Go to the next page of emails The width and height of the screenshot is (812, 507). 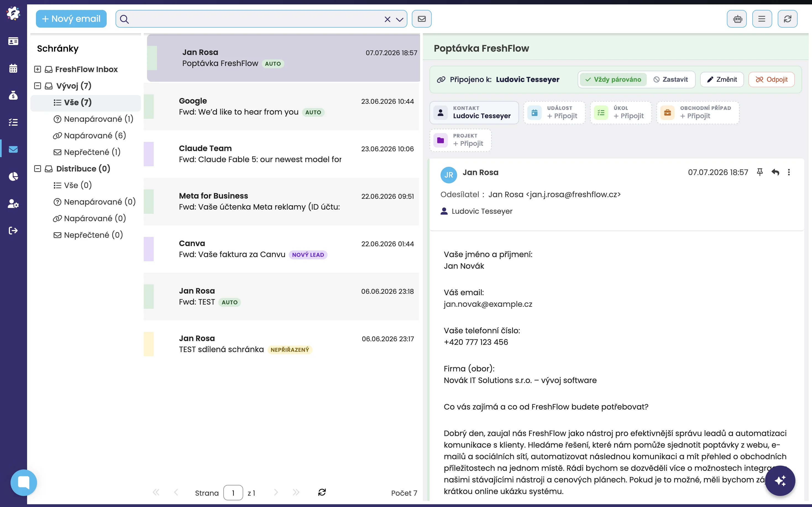276,492
